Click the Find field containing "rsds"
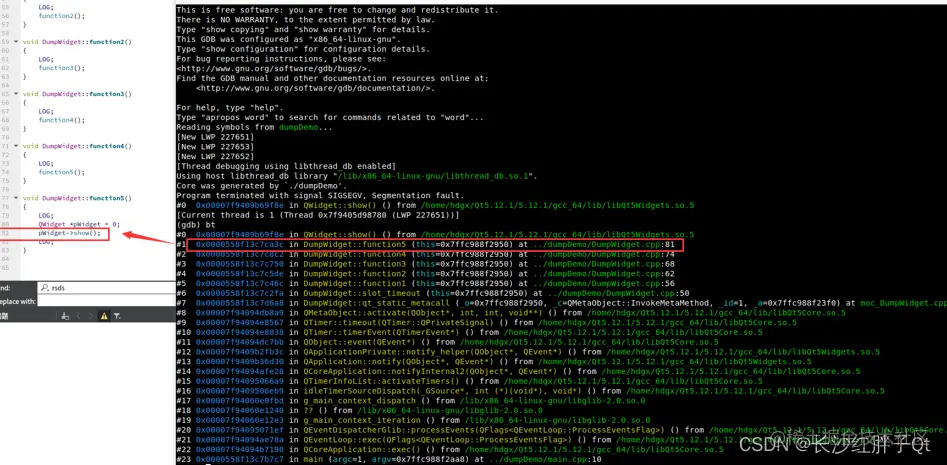This screenshot has height=465, width=947. pyautogui.click(x=106, y=288)
